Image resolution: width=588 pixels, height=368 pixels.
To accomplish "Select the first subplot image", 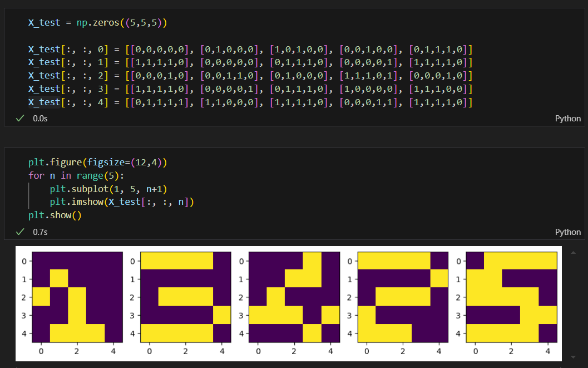I will pos(77,297).
